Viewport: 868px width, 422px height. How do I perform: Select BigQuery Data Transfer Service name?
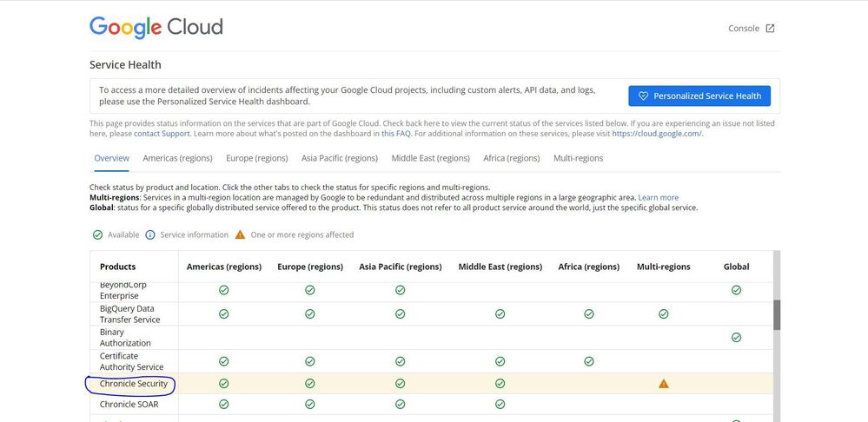(x=130, y=313)
